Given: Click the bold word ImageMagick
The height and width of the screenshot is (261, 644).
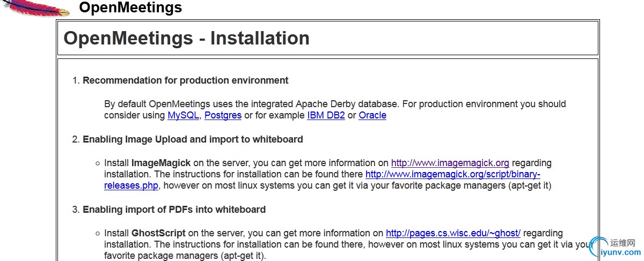Looking at the screenshot, I should point(161,162).
